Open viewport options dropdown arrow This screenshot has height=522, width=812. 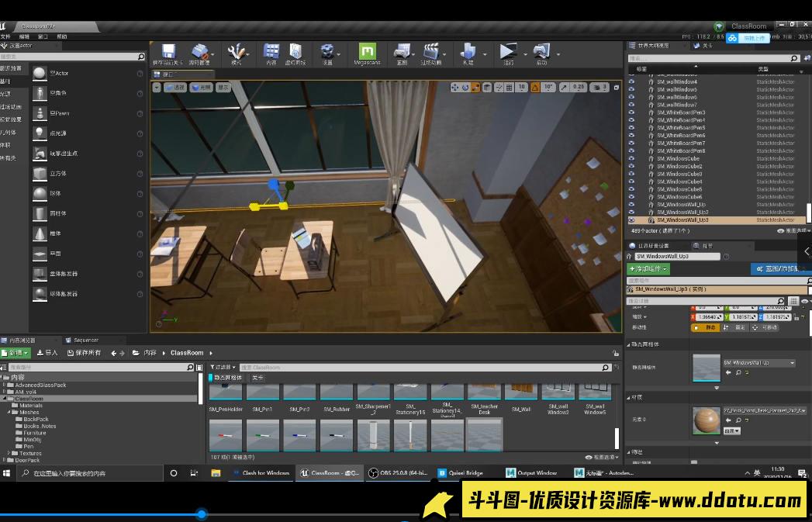coord(157,88)
